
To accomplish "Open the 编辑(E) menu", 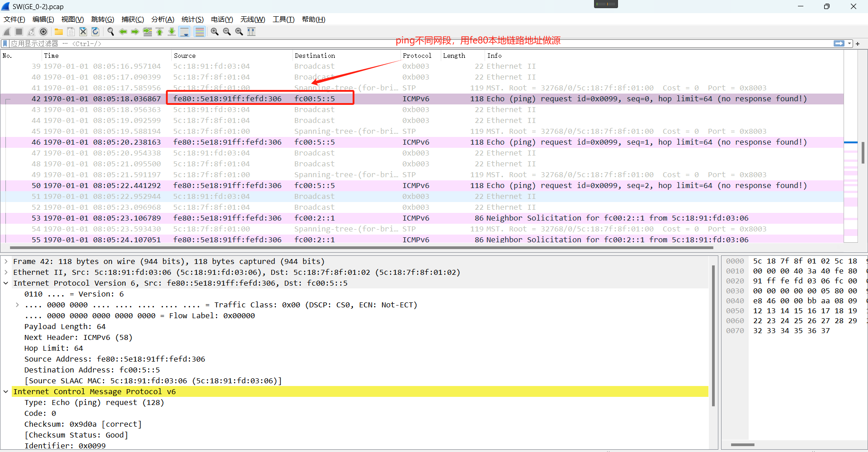I will [43, 19].
